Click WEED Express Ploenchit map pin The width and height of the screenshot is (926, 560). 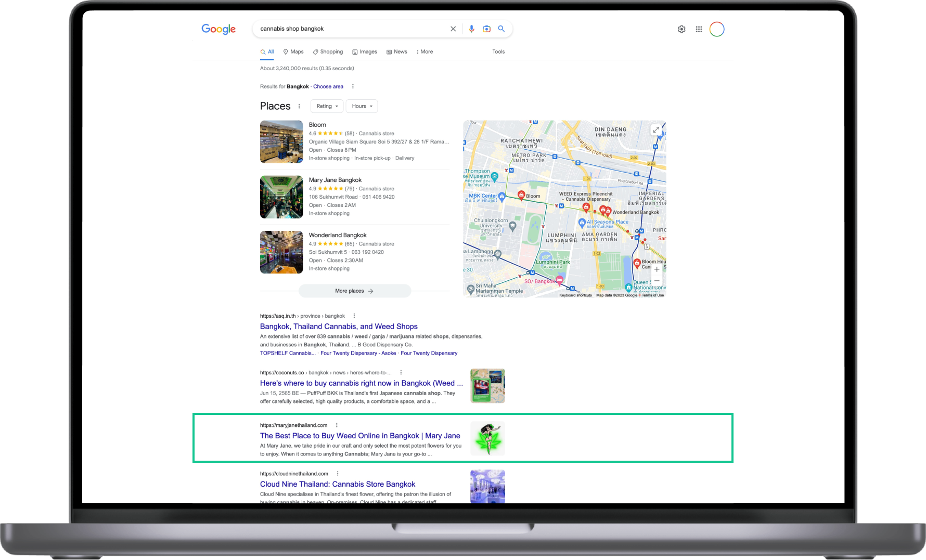(586, 207)
